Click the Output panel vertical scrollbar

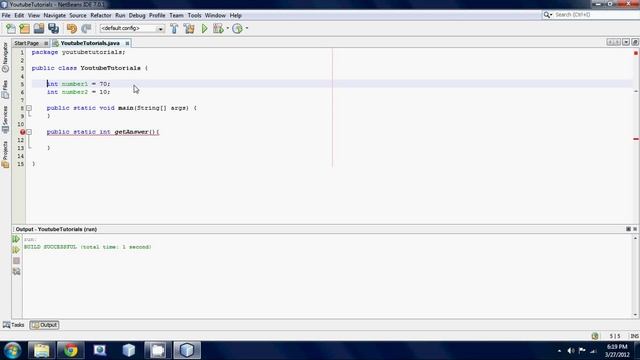(x=636, y=276)
